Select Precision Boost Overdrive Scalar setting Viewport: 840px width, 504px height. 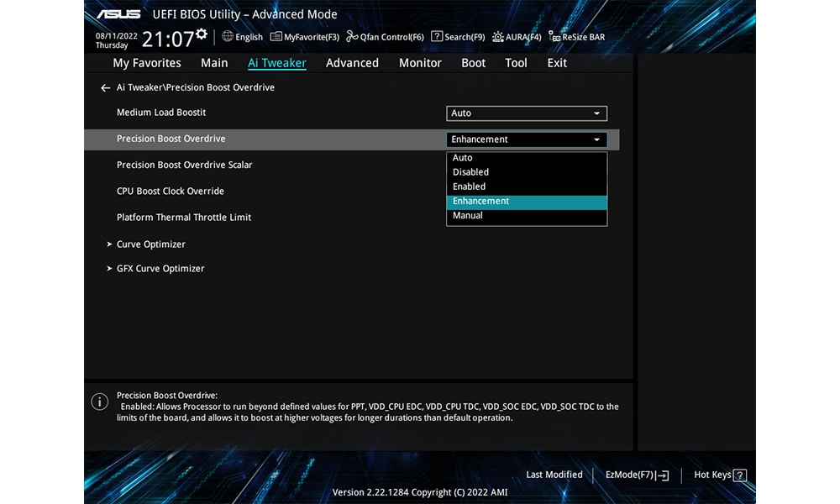pos(184,165)
